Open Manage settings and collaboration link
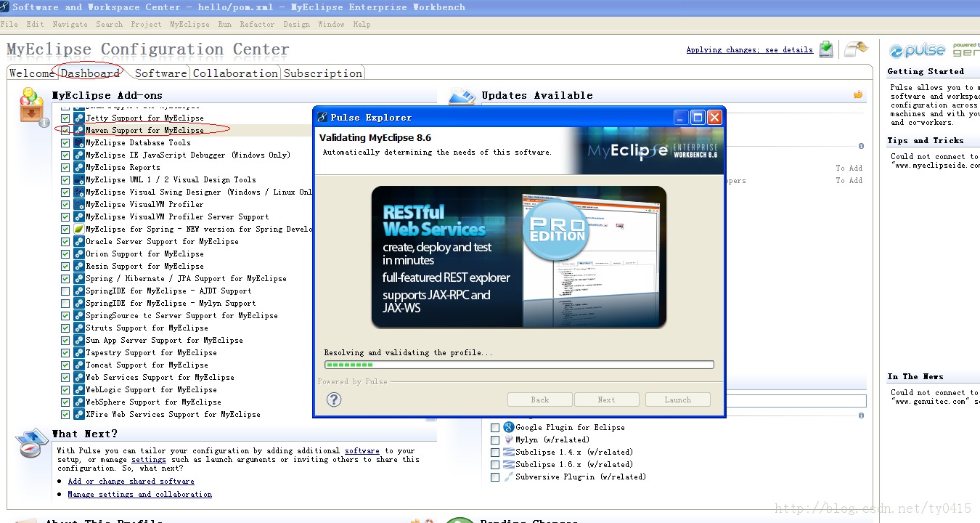This screenshot has width=980, height=523. (140, 494)
